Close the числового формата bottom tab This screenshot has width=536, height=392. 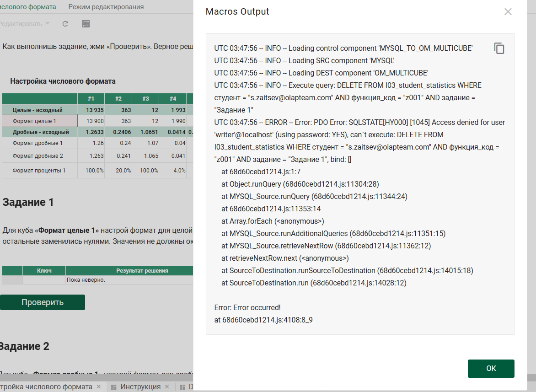pyautogui.click(x=98, y=387)
